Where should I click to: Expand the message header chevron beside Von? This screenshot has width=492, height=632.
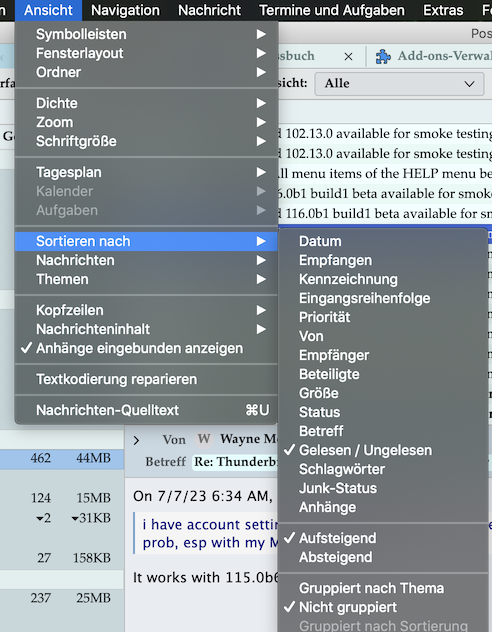(x=136, y=440)
